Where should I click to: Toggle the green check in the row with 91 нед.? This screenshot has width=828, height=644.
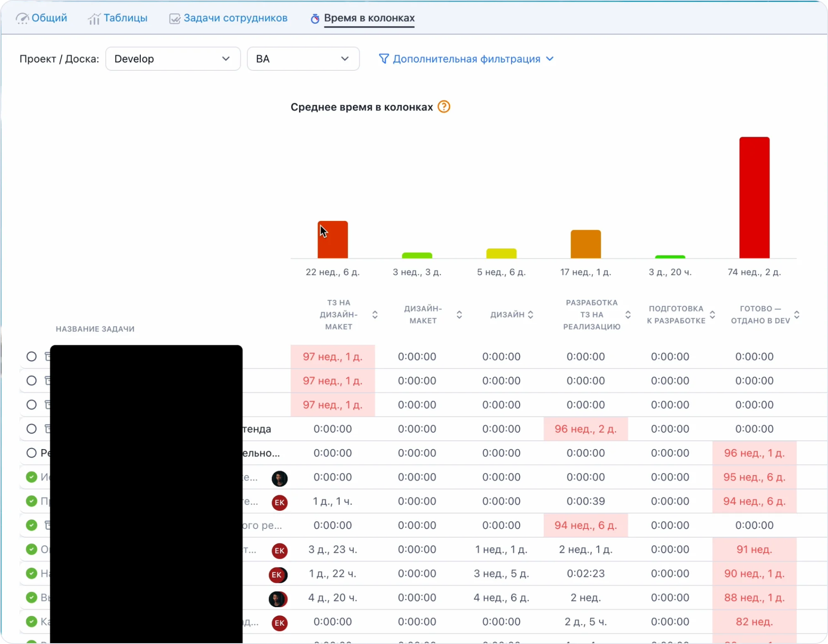click(x=31, y=549)
